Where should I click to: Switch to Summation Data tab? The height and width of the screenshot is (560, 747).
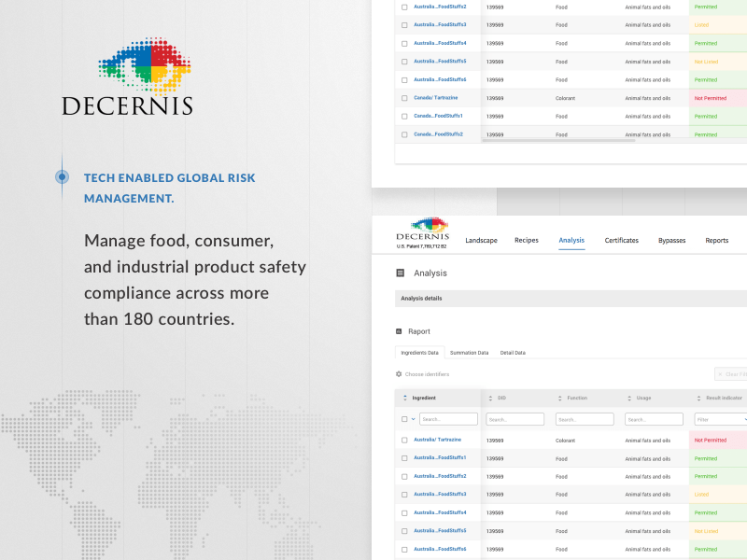point(470,353)
